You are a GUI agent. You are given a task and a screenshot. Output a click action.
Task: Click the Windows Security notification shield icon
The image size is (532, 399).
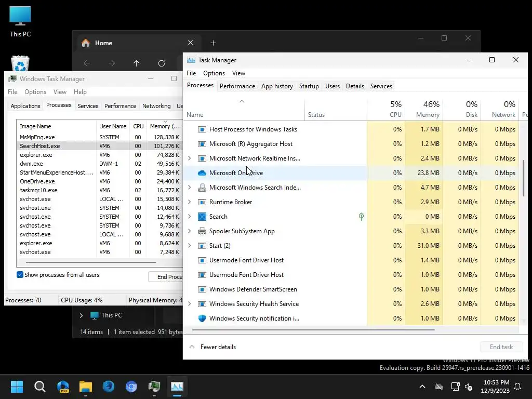202,318
